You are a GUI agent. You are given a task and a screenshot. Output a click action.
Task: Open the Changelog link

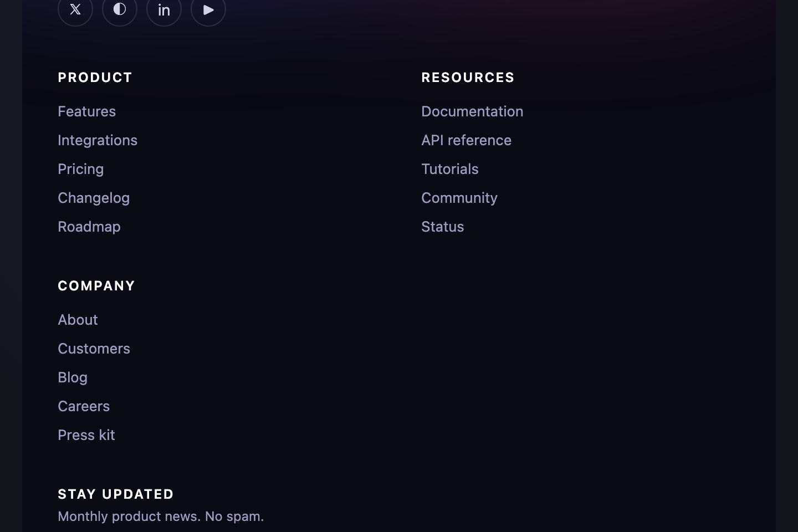click(x=94, y=198)
